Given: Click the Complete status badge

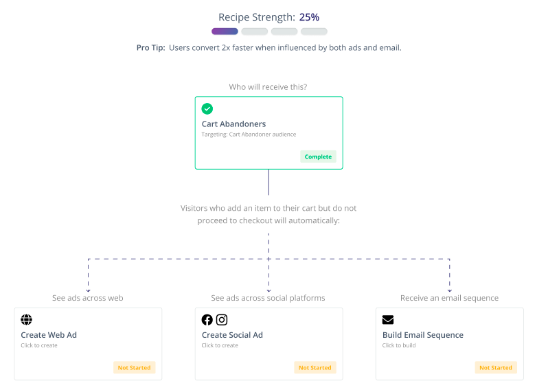Looking at the screenshot, I should pos(318,157).
